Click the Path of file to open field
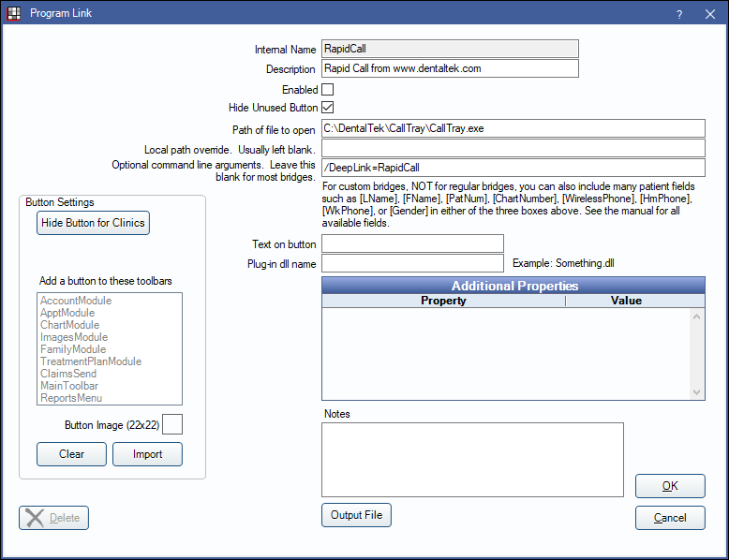This screenshot has width=729, height=560. [513, 128]
